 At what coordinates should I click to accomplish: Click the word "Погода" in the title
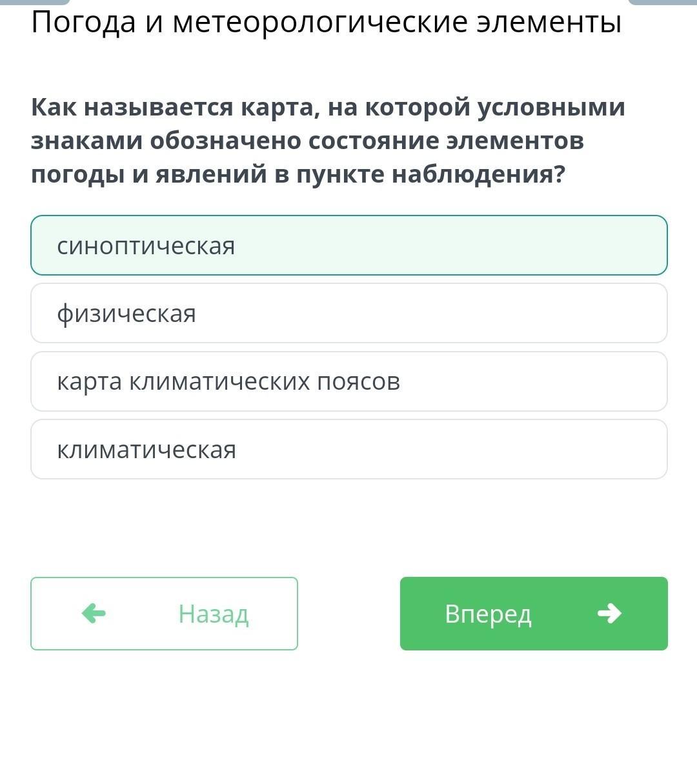(83, 23)
